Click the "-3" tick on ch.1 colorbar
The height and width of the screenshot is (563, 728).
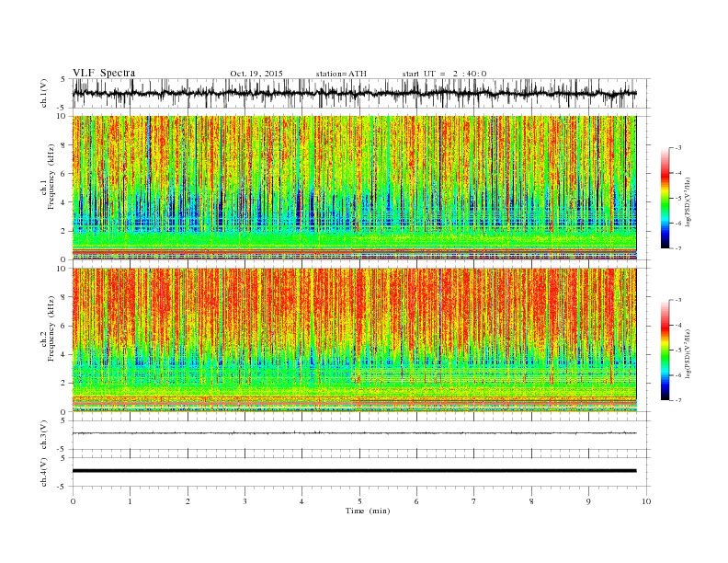678,148
